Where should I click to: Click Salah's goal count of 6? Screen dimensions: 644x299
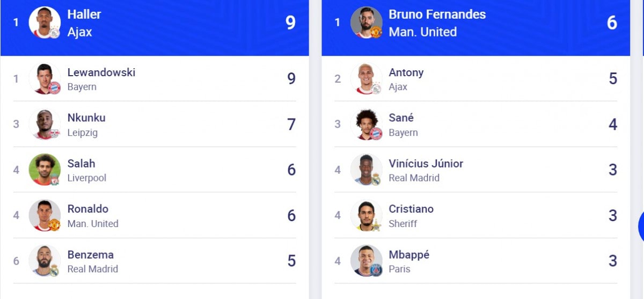pos(291,170)
